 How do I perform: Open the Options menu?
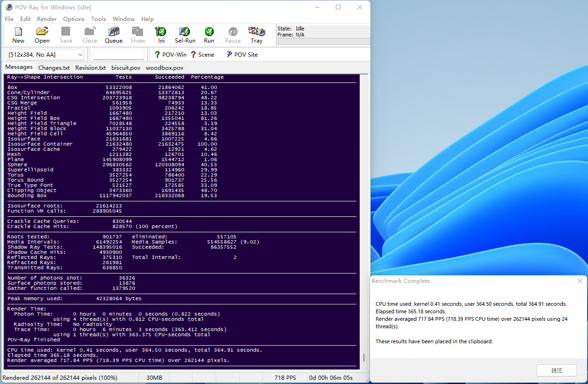[74, 19]
